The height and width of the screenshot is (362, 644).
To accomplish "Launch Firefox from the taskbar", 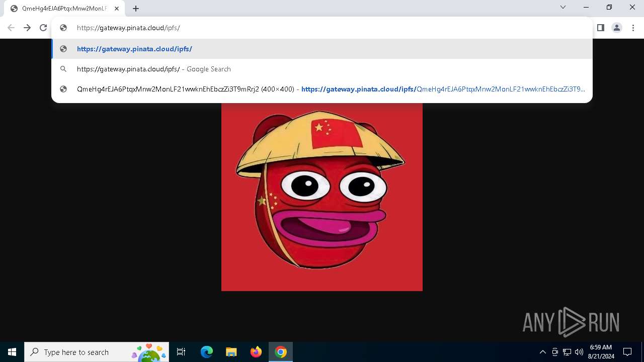I will click(256, 352).
